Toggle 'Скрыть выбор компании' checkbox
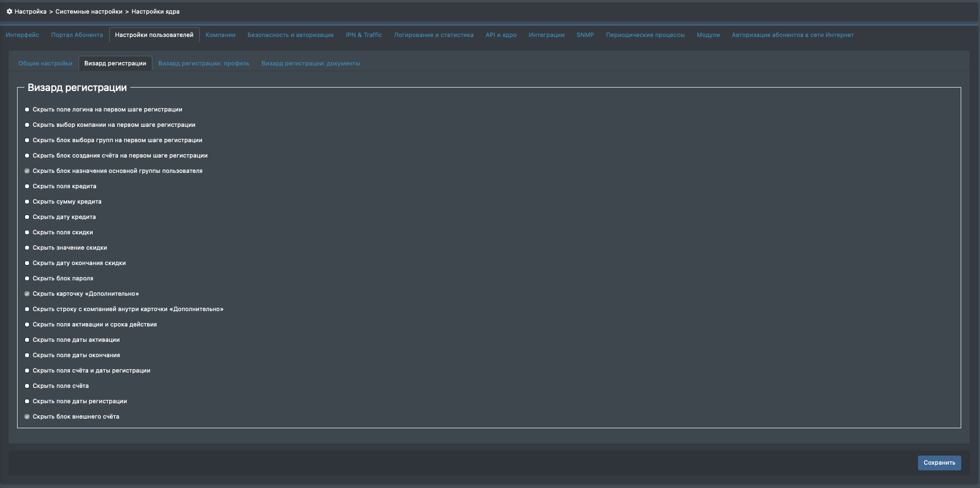 27,125
